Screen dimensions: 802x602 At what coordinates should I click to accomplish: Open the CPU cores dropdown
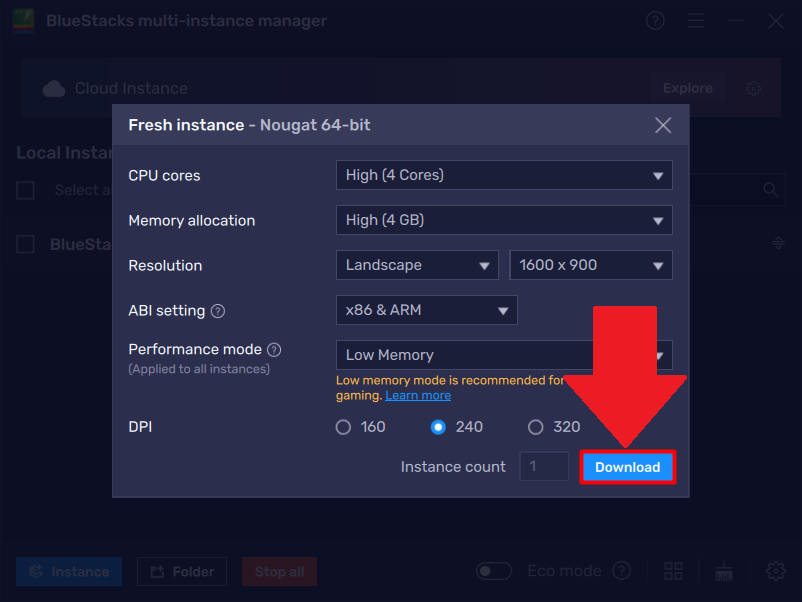[504, 175]
